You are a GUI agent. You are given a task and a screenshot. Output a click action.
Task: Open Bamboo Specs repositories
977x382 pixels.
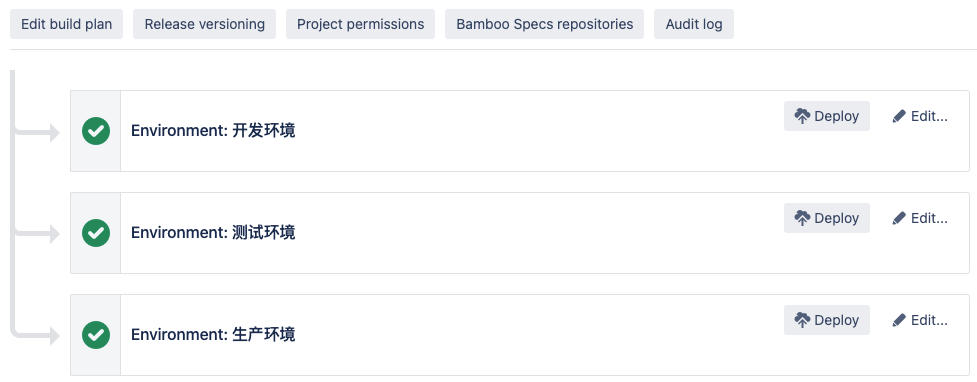click(x=545, y=24)
